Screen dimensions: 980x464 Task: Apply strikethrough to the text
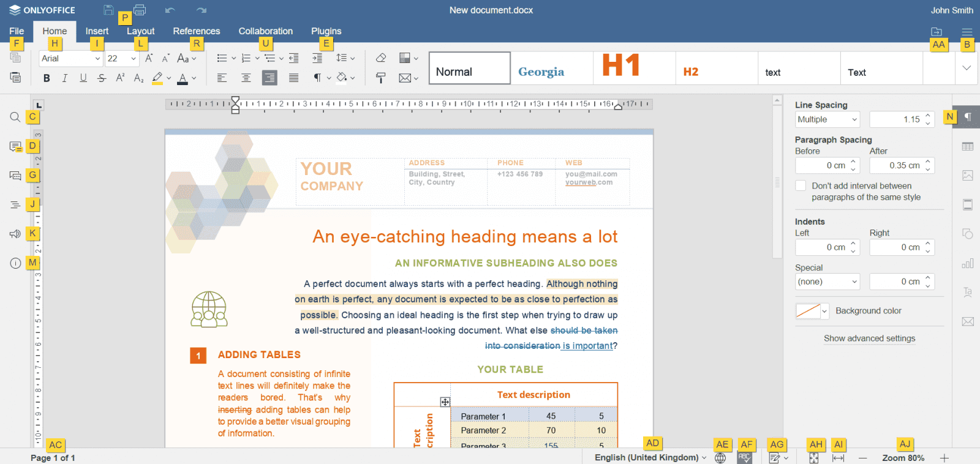(102, 78)
